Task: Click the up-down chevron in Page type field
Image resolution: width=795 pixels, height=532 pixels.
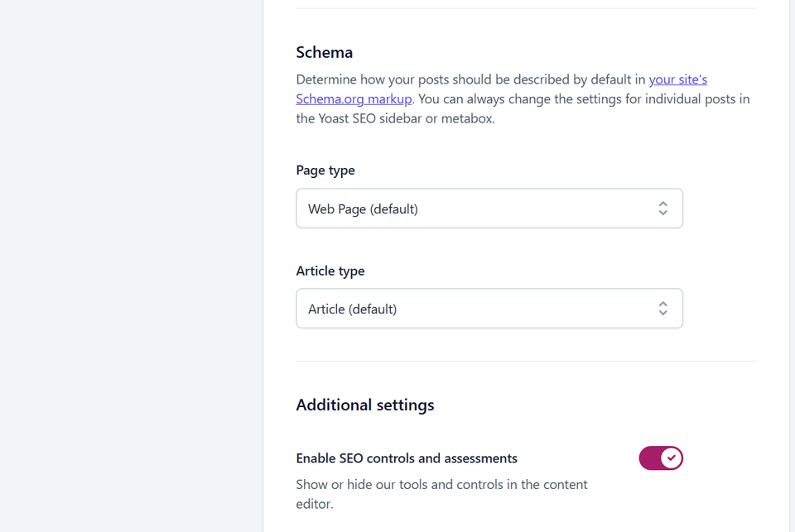Action: coord(662,208)
